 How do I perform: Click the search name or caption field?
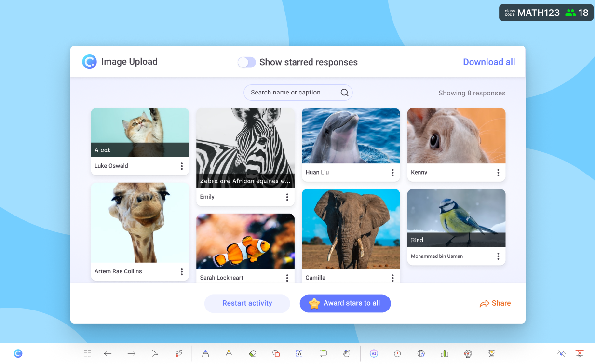[294, 93]
